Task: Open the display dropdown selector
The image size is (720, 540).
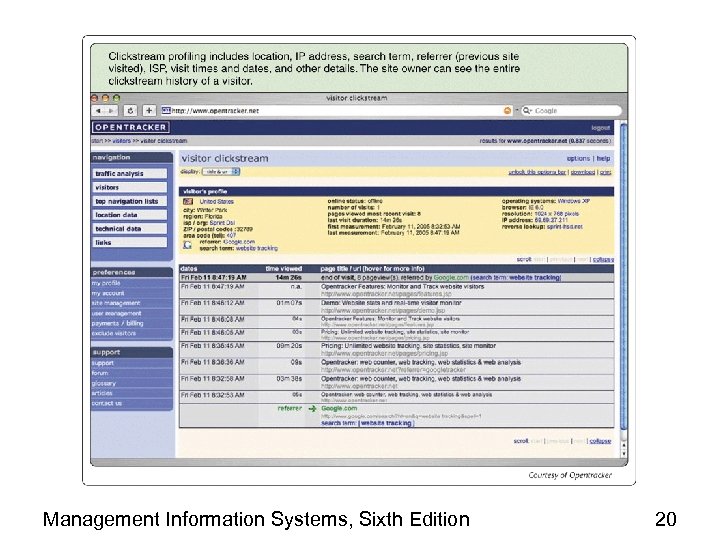Action: click(x=221, y=172)
